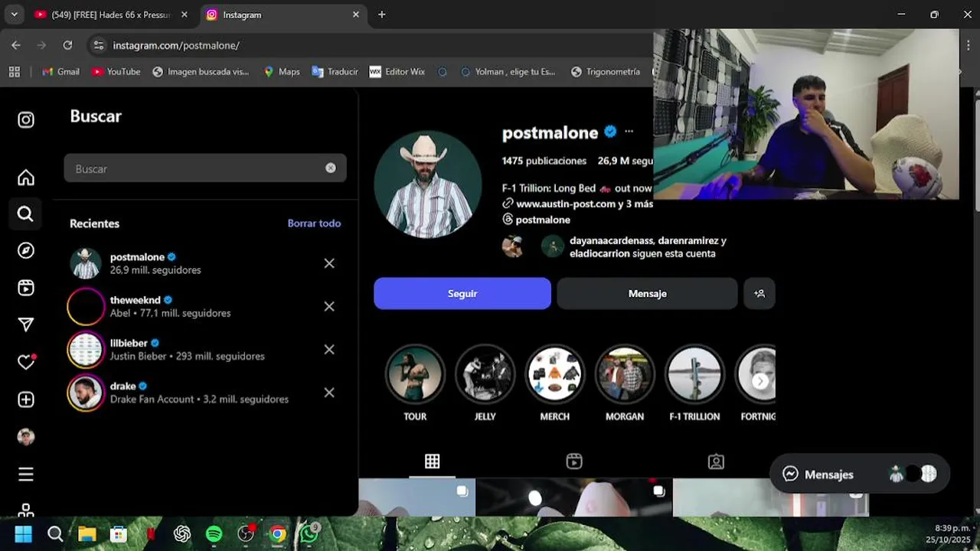
Task: Toggle the Search magnifier sidebar icon
Action: click(x=25, y=214)
